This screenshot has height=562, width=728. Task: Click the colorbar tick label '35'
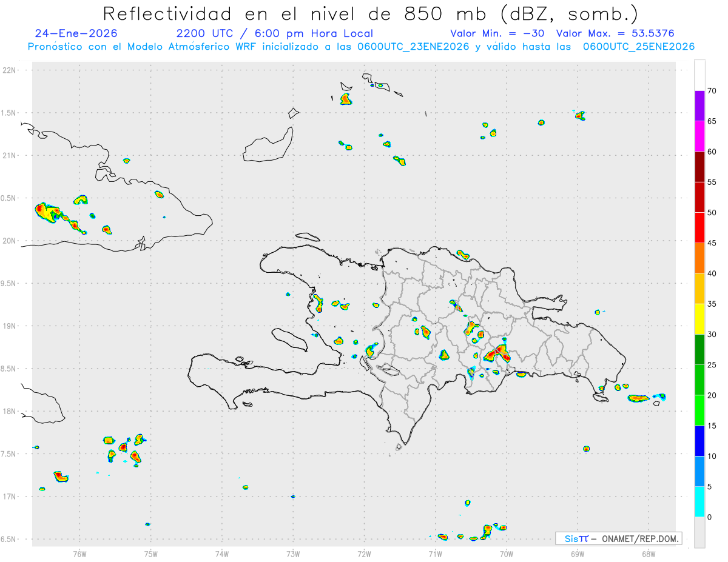pyautogui.click(x=712, y=304)
